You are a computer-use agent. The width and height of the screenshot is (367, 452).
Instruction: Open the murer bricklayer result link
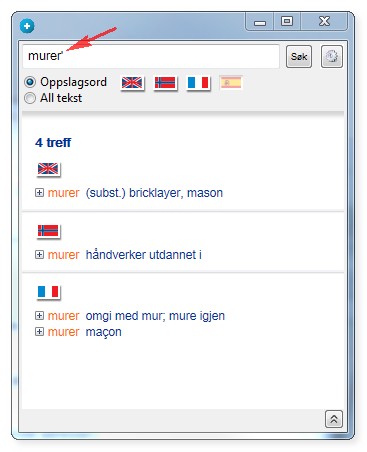click(63, 193)
